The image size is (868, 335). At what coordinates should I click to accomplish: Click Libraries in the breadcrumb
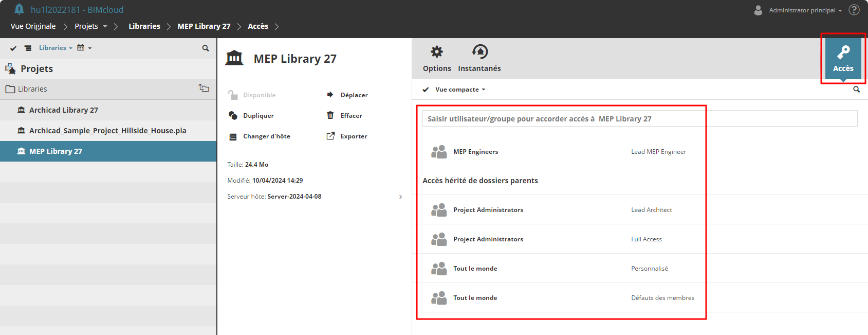pyautogui.click(x=144, y=26)
